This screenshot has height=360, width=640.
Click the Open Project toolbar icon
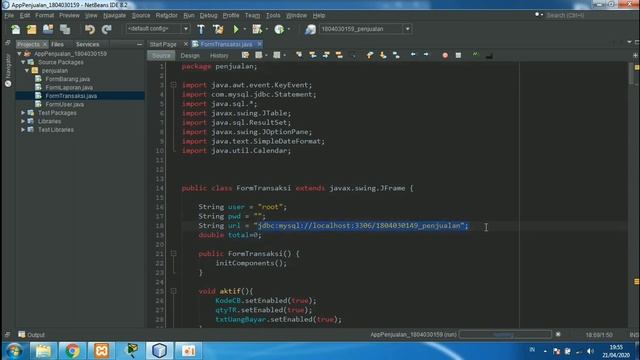48,29
